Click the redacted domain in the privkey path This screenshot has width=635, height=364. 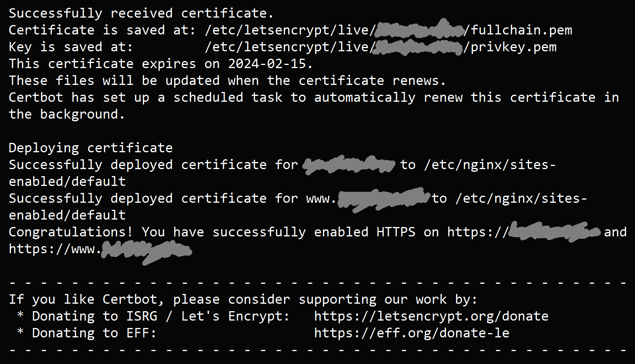point(416,47)
